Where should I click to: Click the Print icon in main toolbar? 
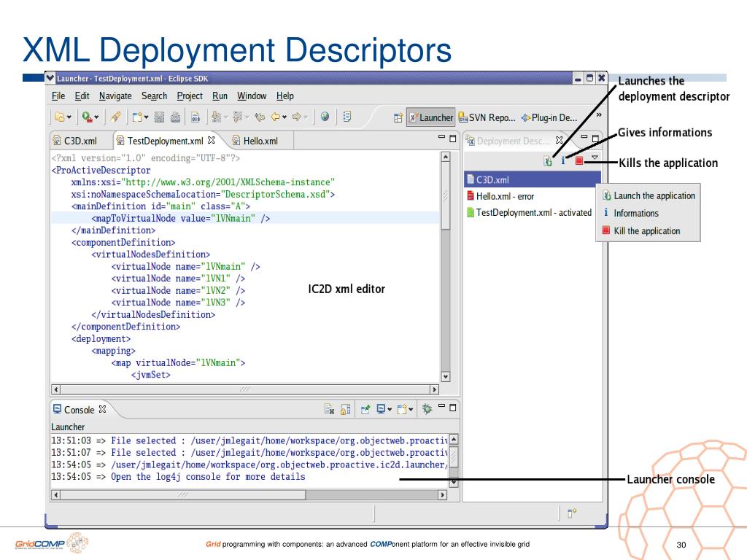[176, 117]
